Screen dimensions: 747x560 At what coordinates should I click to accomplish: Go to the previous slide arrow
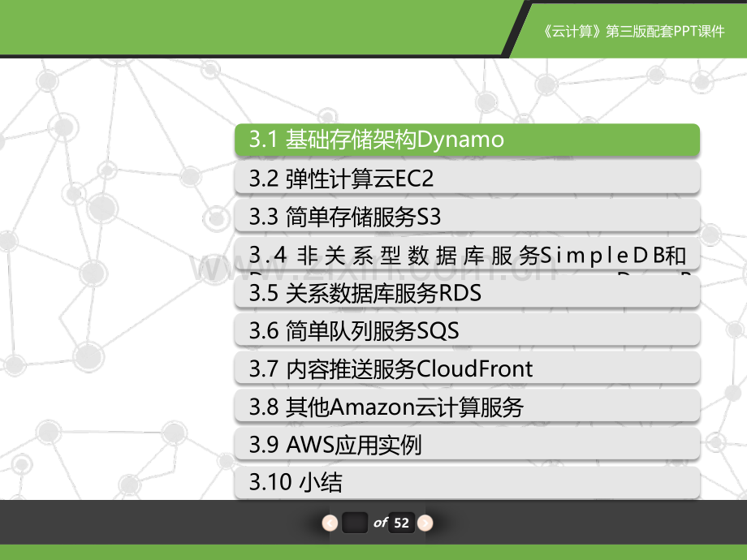pos(330,523)
